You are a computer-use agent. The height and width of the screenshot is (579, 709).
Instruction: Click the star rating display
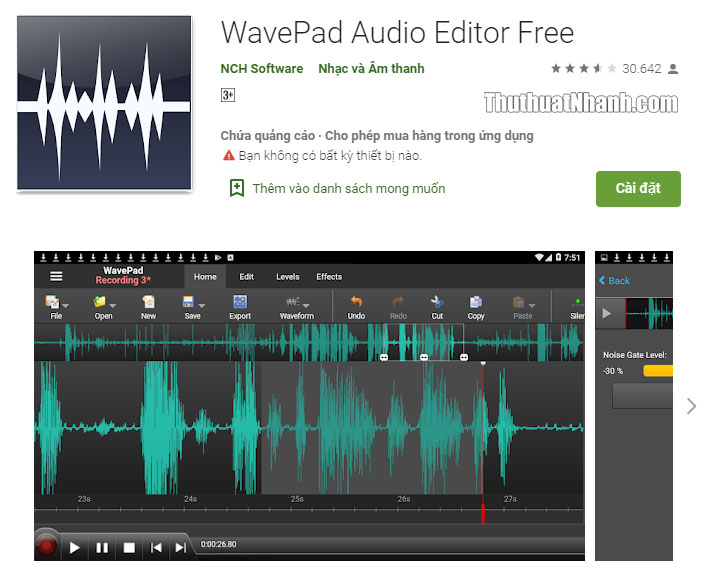point(583,68)
